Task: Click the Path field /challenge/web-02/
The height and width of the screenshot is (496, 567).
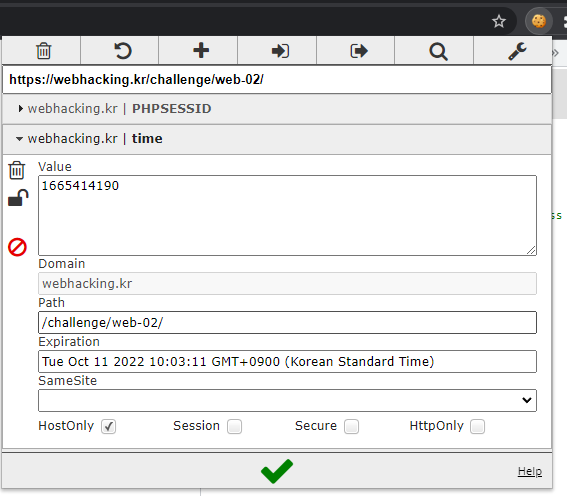Action: 287,322
